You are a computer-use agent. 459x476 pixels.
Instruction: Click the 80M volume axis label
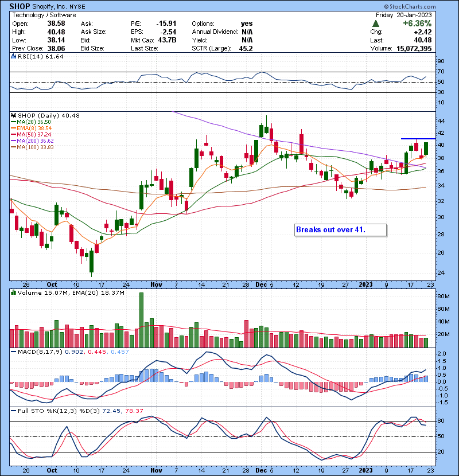tap(443, 296)
